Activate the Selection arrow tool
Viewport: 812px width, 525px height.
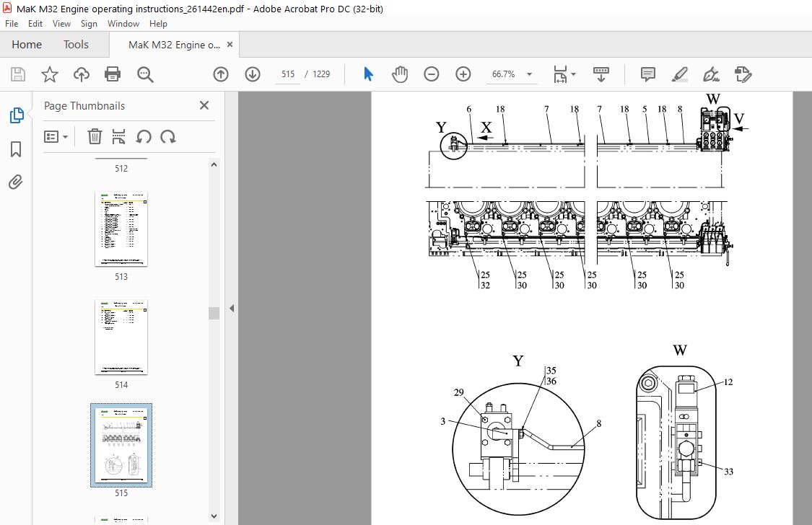tap(368, 74)
